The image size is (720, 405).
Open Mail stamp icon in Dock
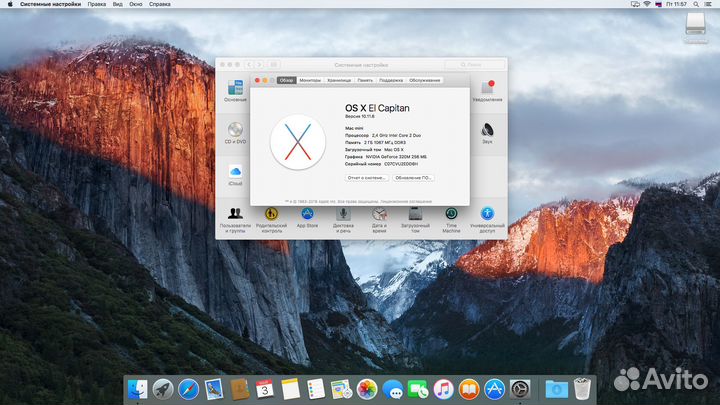pos(214,389)
